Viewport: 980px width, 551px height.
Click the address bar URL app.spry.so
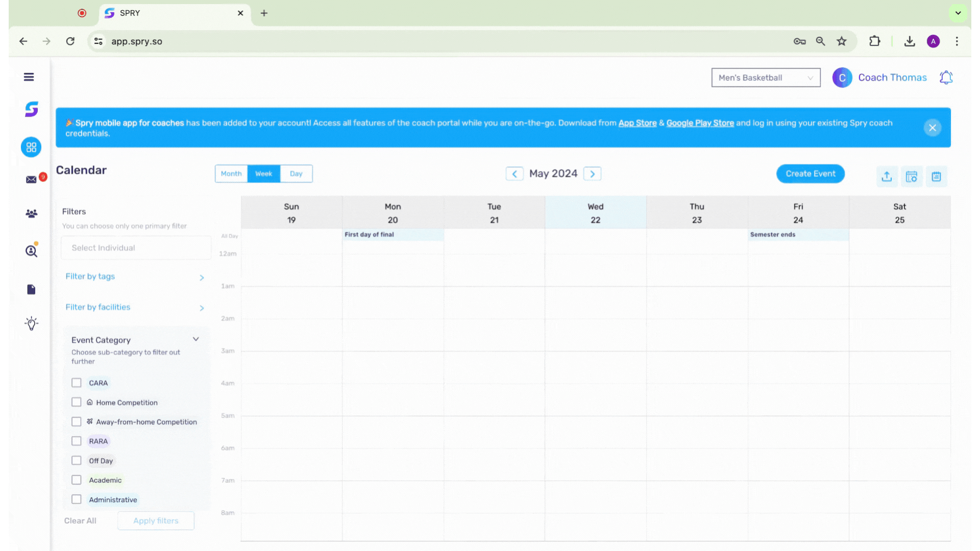[x=137, y=41]
